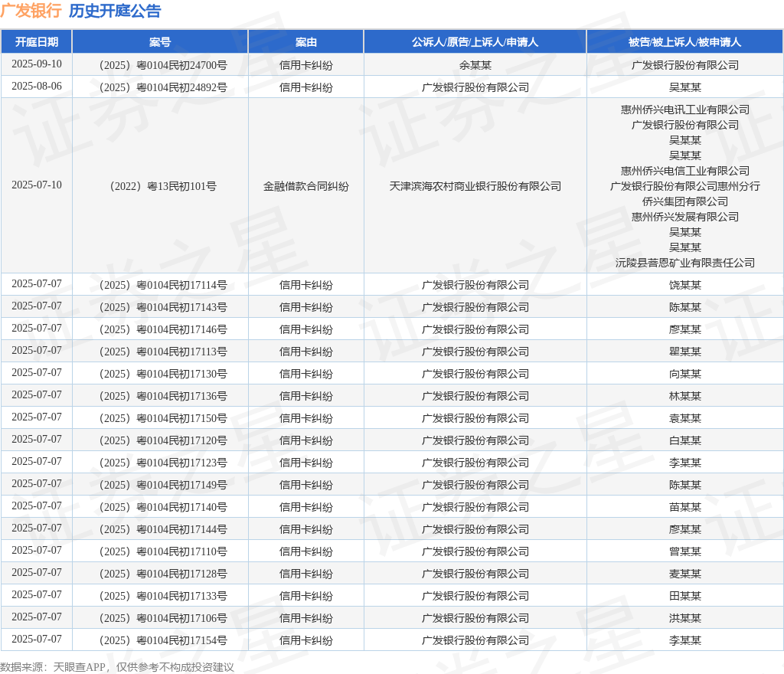Click case number 粤0104民初17143号

[x=163, y=307]
